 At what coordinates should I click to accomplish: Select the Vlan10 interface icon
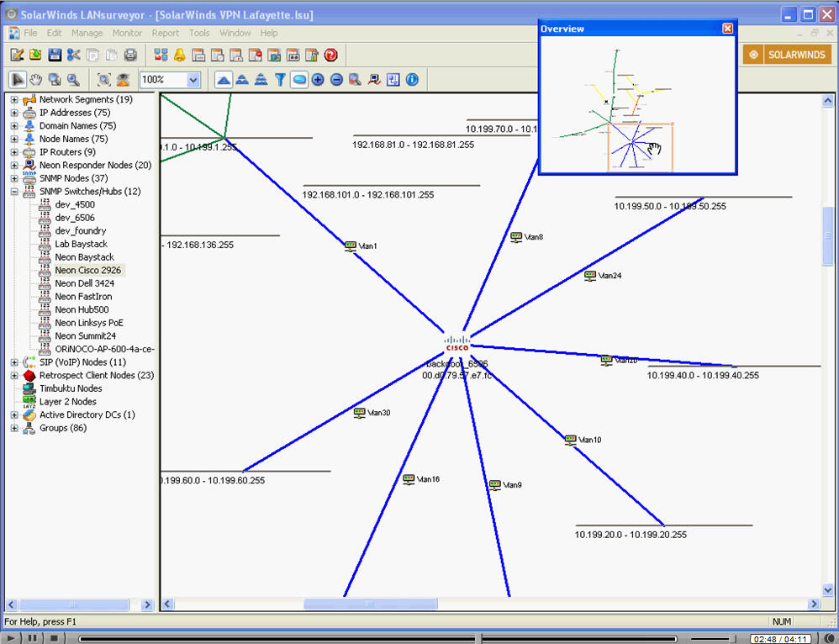[570, 440]
